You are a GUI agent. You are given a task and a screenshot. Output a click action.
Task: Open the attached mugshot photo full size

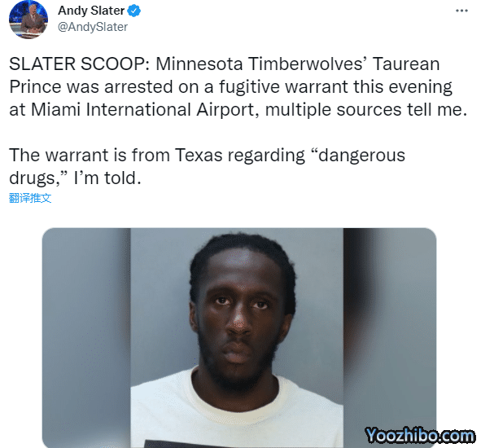coord(239,337)
